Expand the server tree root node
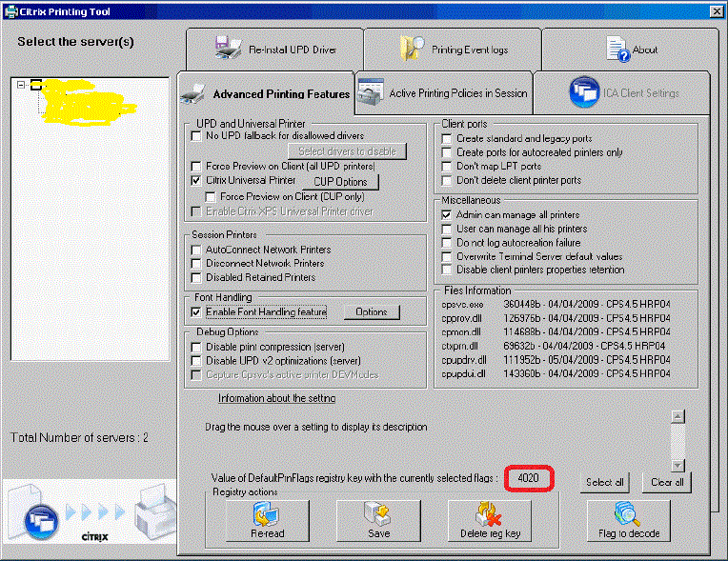Image resolution: width=728 pixels, height=561 pixels. pyautogui.click(x=21, y=86)
